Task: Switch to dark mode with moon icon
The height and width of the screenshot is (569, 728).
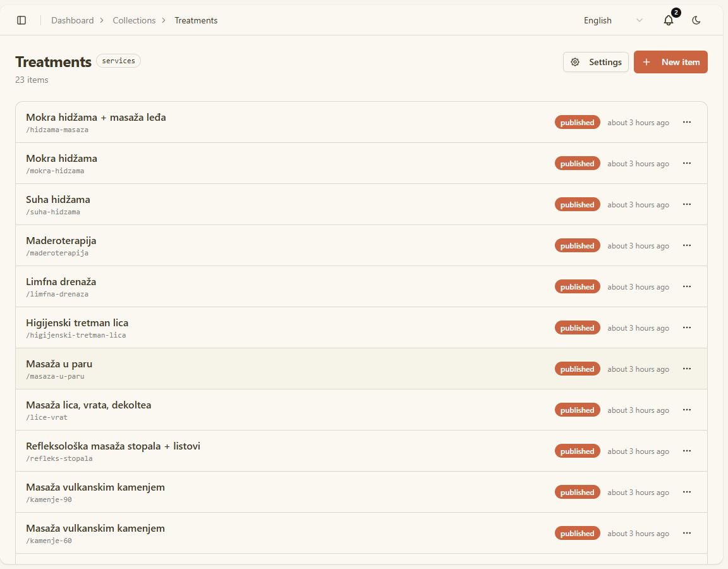Action: 696,20
